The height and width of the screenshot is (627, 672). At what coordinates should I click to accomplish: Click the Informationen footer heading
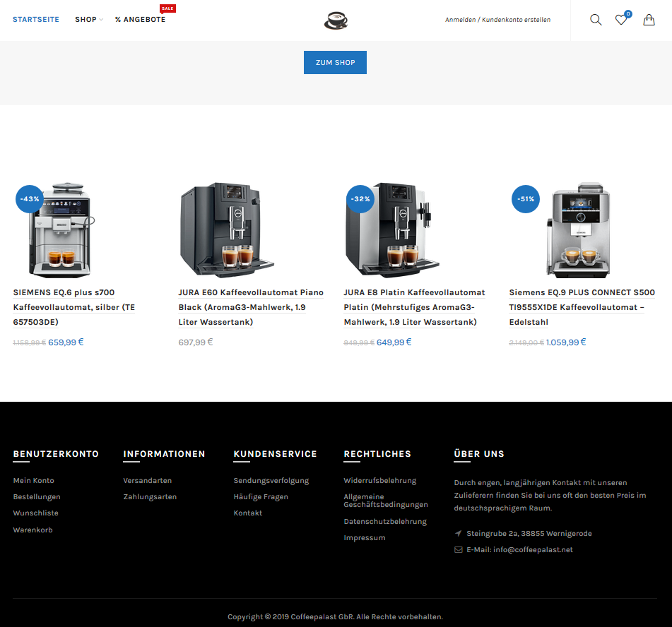click(x=164, y=454)
